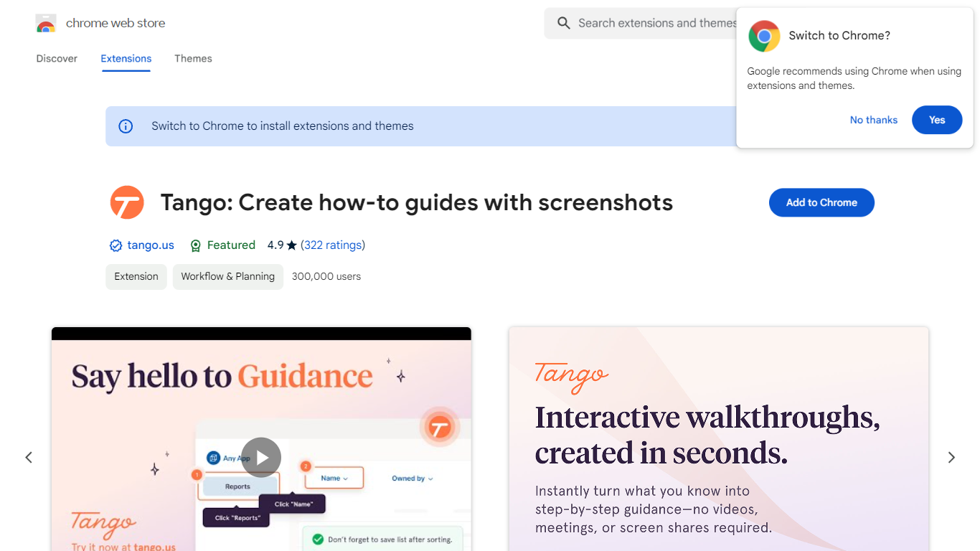Click the Tango orange logo icon
Viewport: 980px width, 551px height.
click(x=127, y=203)
